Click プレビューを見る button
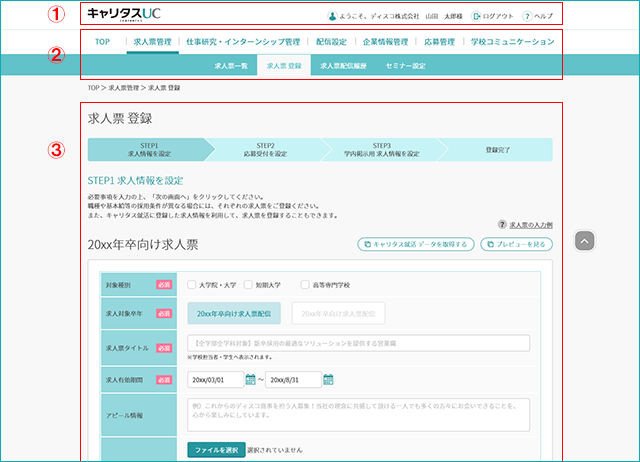This screenshot has height=462, width=640. [517, 244]
